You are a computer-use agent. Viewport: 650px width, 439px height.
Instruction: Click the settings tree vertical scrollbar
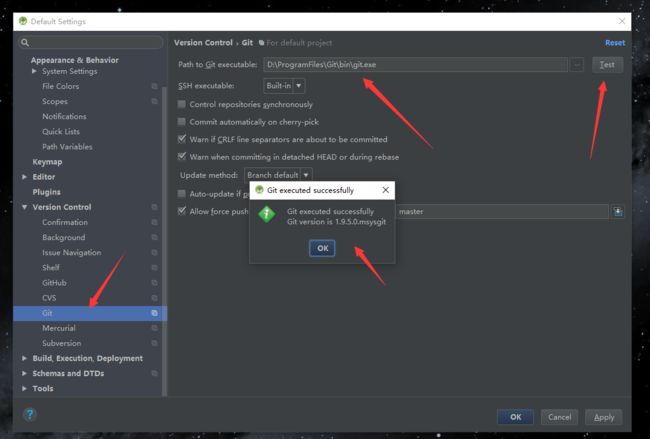[164, 240]
